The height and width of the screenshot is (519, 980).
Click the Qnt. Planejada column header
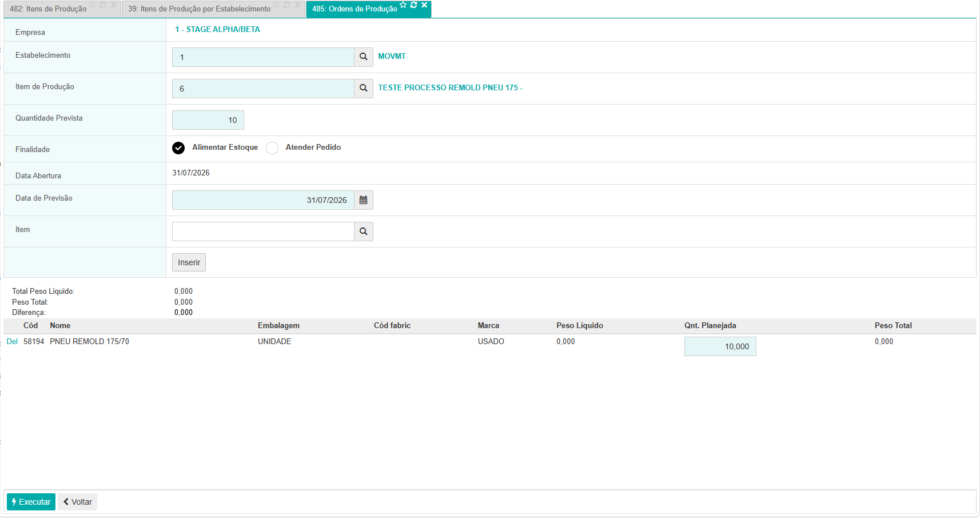click(x=710, y=325)
